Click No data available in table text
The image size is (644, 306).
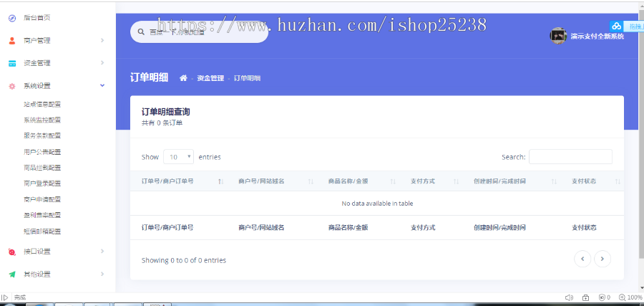(377, 204)
